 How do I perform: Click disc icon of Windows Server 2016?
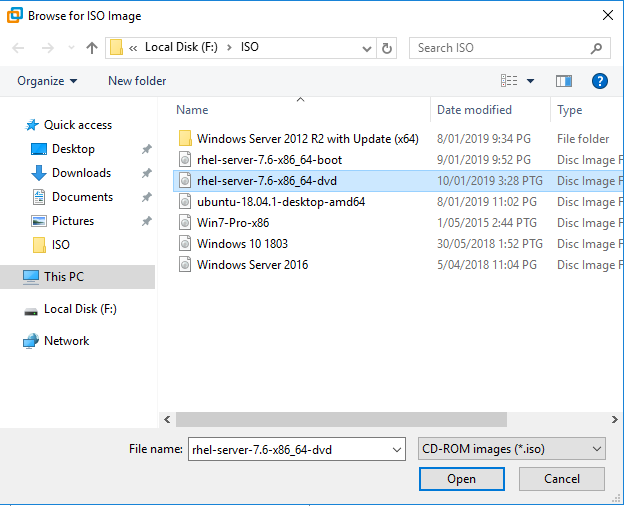click(x=185, y=265)
